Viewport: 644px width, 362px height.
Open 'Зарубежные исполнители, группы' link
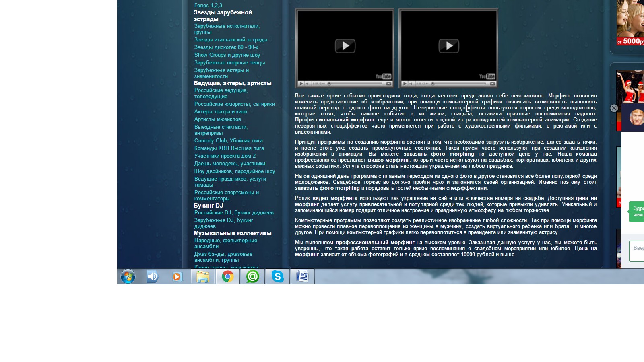[x=227, y=29]
